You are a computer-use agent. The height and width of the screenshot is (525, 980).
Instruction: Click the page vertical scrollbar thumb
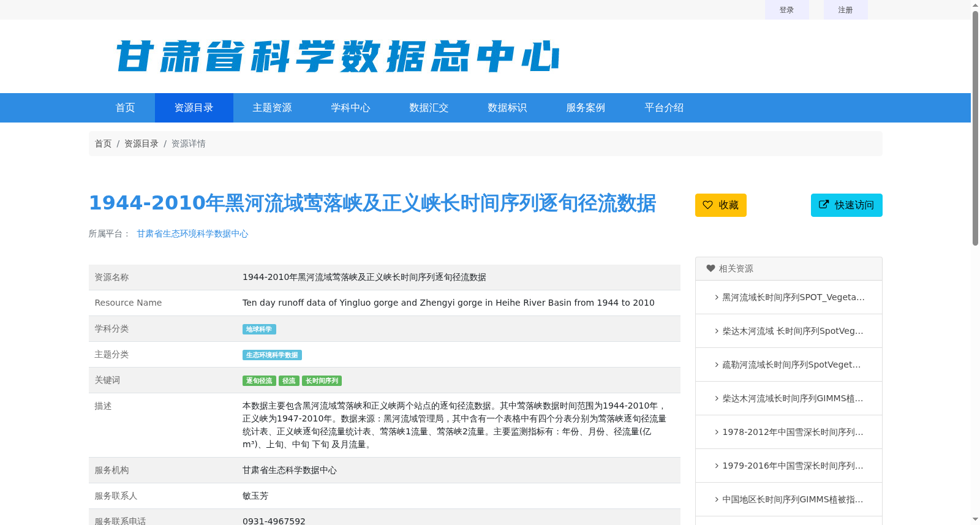coord(975,127)
